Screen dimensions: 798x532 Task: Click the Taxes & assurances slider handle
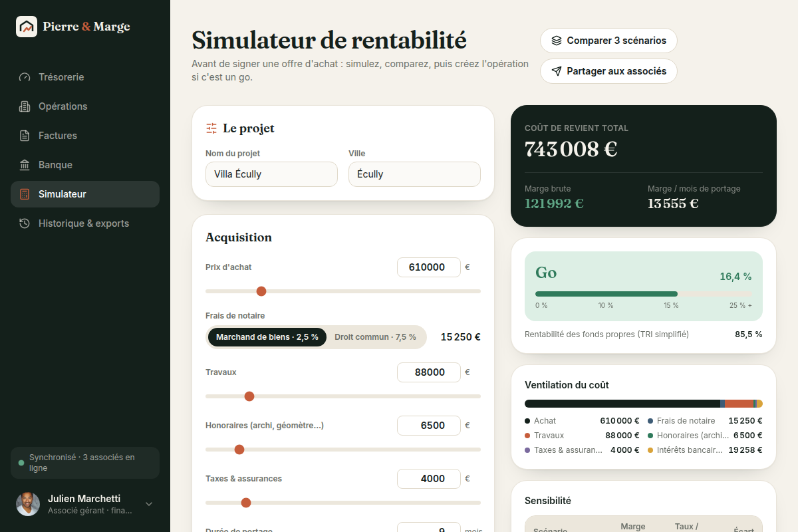click(246, 503)
